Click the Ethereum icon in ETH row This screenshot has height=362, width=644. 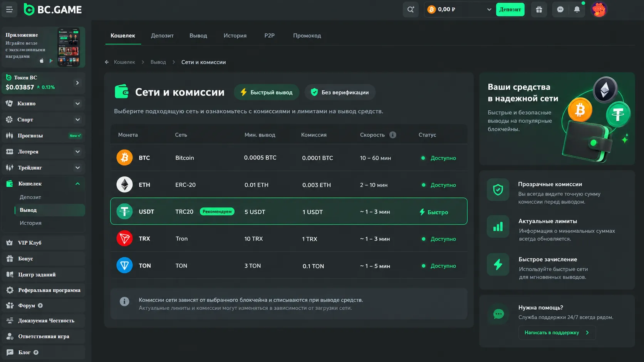click(x=124, y=185)
